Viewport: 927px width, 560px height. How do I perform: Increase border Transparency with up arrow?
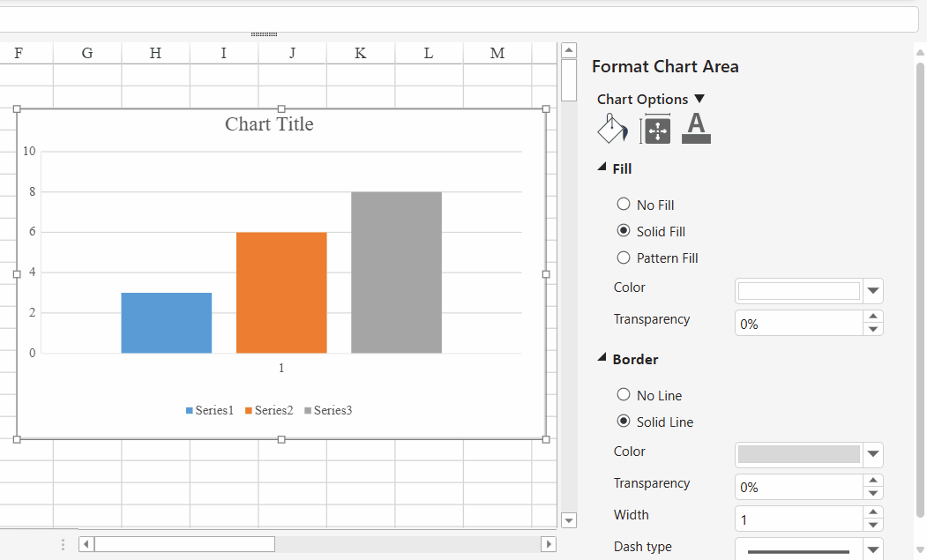[873, 480]
